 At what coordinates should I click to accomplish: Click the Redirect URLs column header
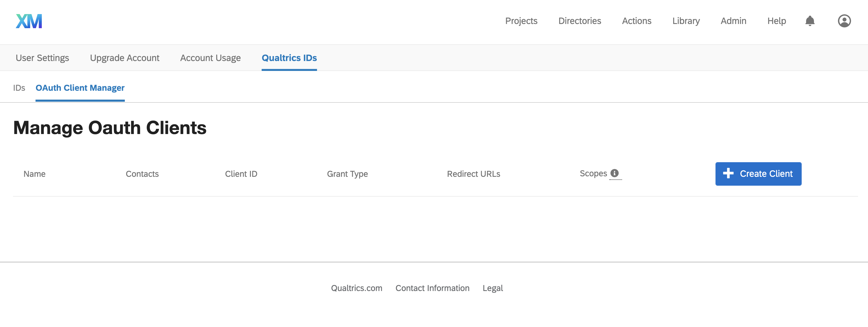coord(473,174)
